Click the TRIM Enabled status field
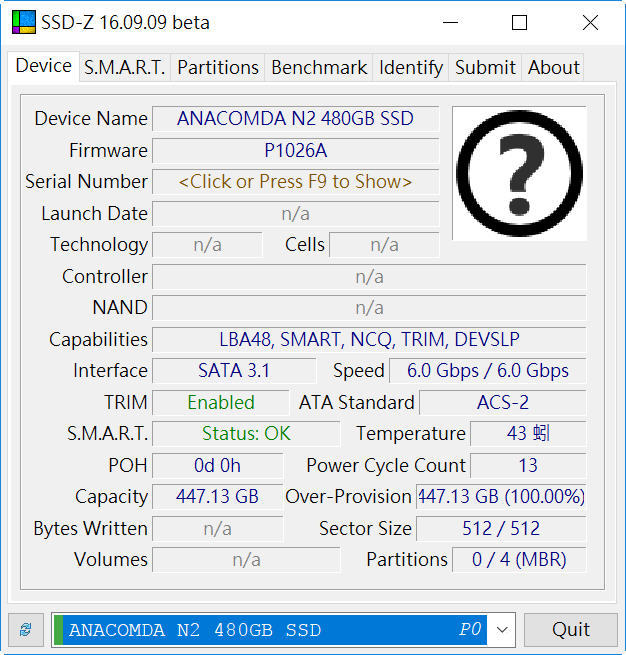Screen dimensions: 626x655 pyautogui.click(x=220, y=402)
